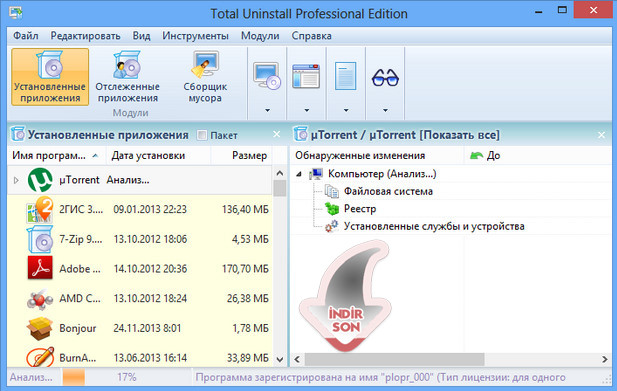
Task: Click the green Реестр cubes icon
Action: pyautogui.click(x=332, y=209)
